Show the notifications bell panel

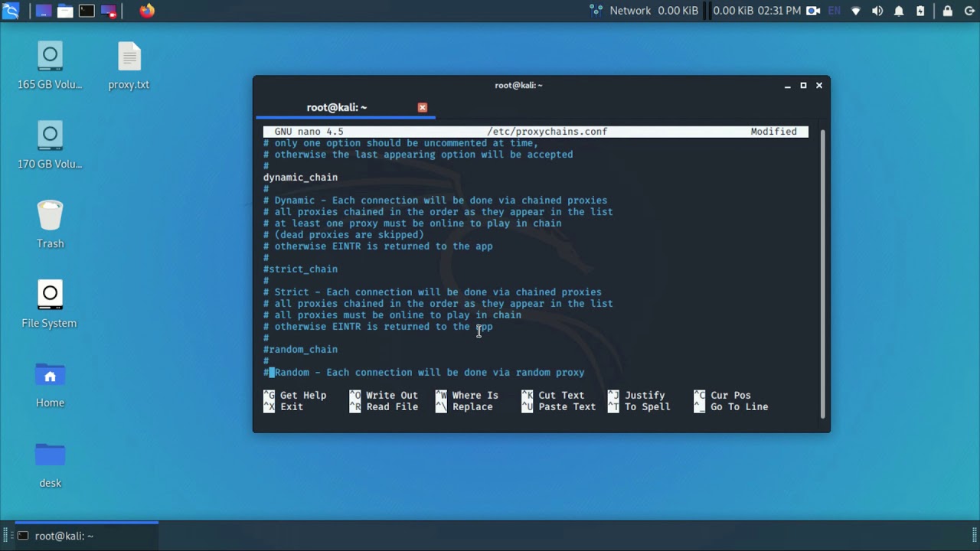(899, 11)
